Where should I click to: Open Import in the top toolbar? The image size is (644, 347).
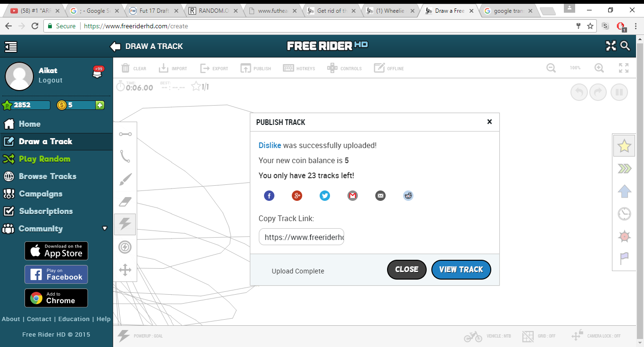(x=173, y=68)
